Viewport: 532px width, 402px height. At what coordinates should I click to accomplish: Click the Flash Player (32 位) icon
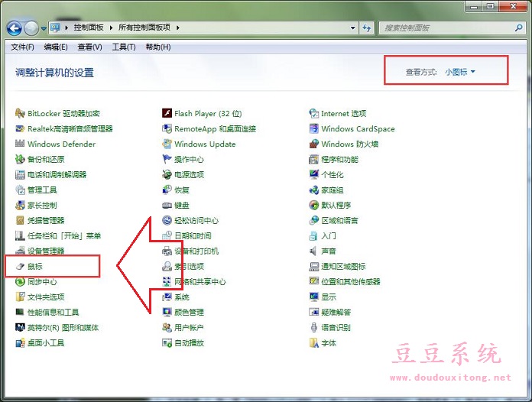pyautogui.click(x=167, y=113)
